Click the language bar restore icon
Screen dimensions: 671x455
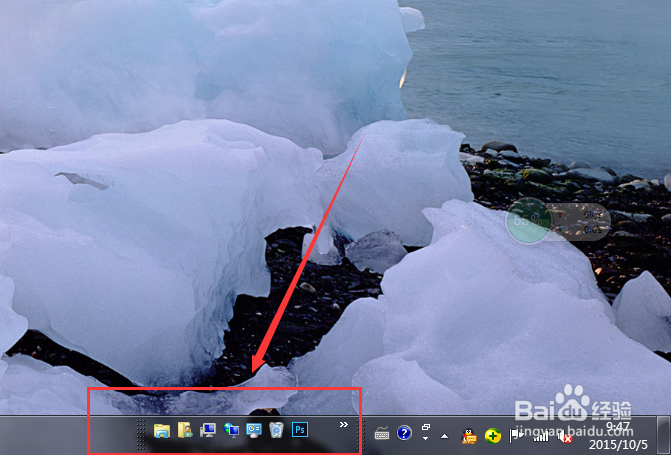[425, 427]
